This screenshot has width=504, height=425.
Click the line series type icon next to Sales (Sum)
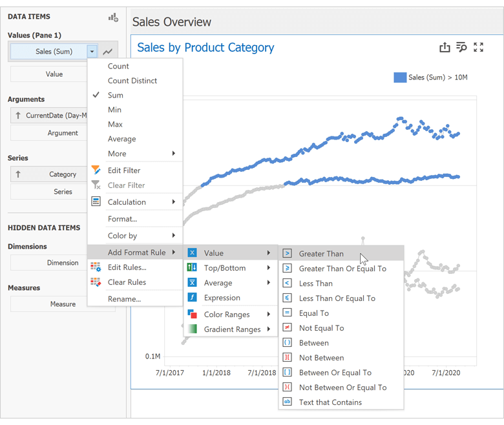pos(107,52)
